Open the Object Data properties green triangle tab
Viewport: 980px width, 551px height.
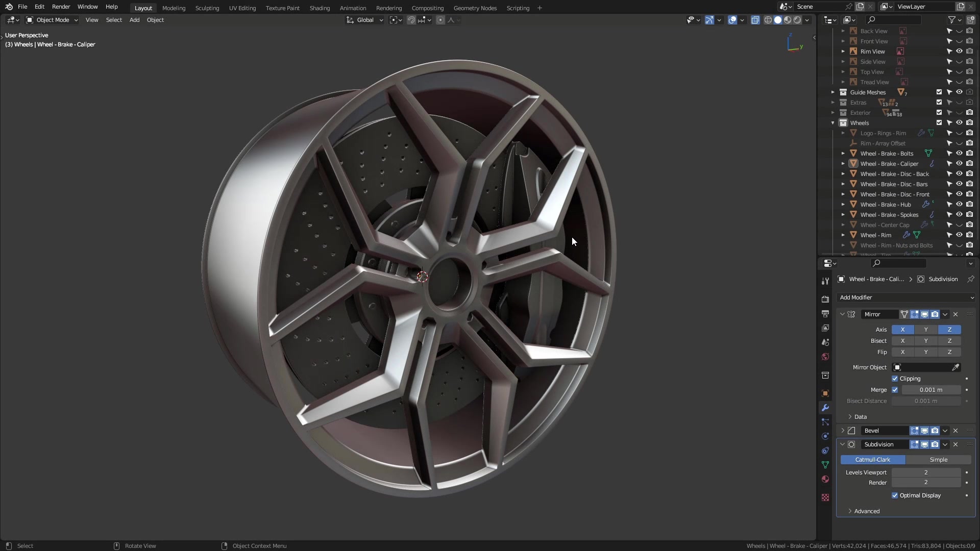pyautogui.click(x=825, y=465)
